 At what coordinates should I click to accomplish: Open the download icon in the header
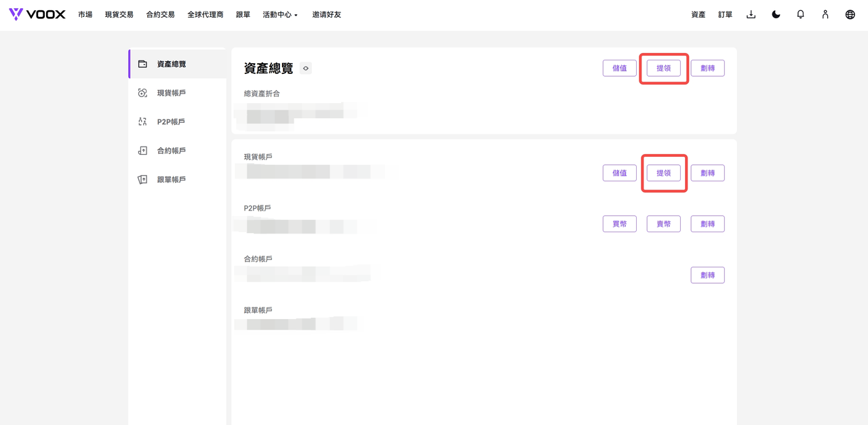tap(751, 14)
